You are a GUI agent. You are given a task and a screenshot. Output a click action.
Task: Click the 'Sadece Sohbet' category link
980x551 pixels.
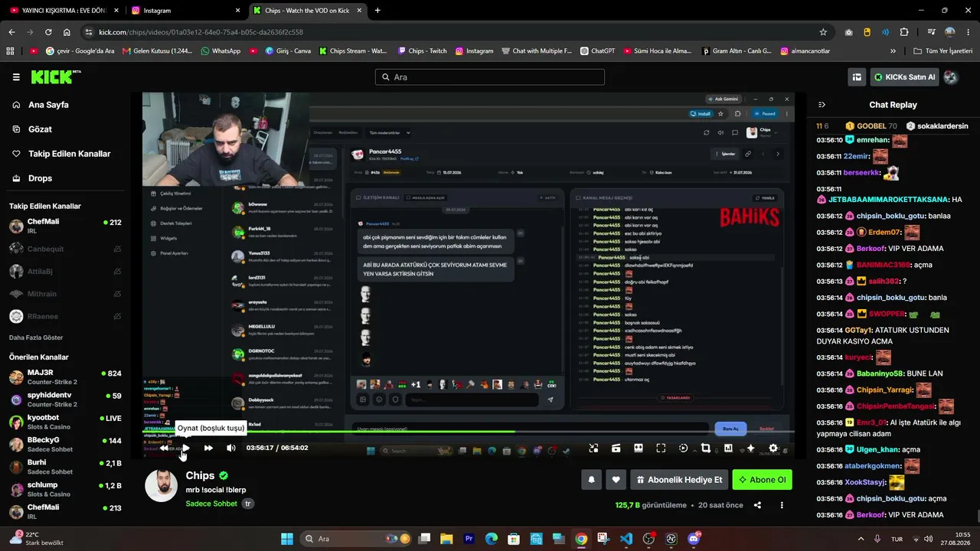(x=211, y=504)
